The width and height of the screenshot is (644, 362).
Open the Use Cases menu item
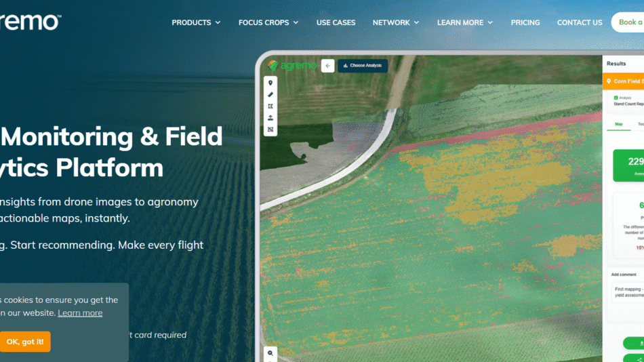(336, 22)
